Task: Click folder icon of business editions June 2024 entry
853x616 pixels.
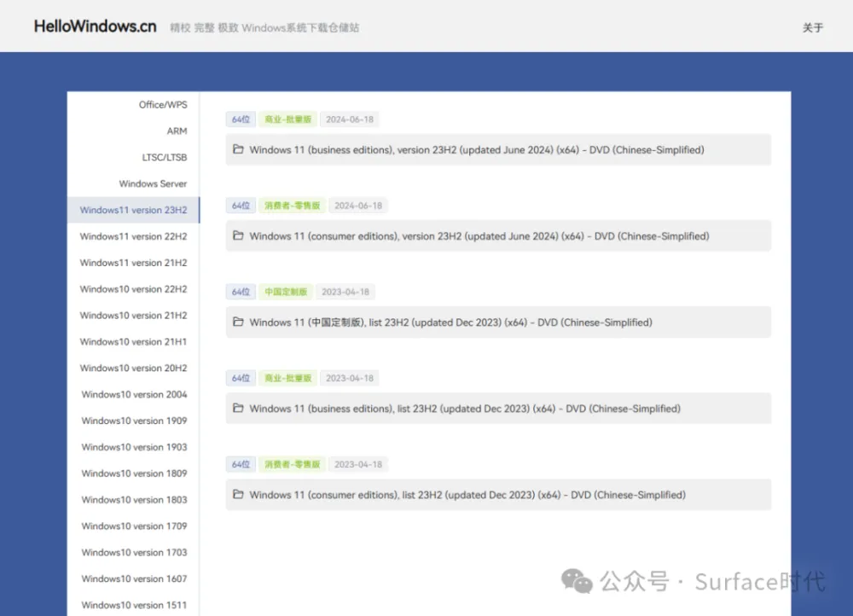Action: pyautogui.click(x=238, y=150)
